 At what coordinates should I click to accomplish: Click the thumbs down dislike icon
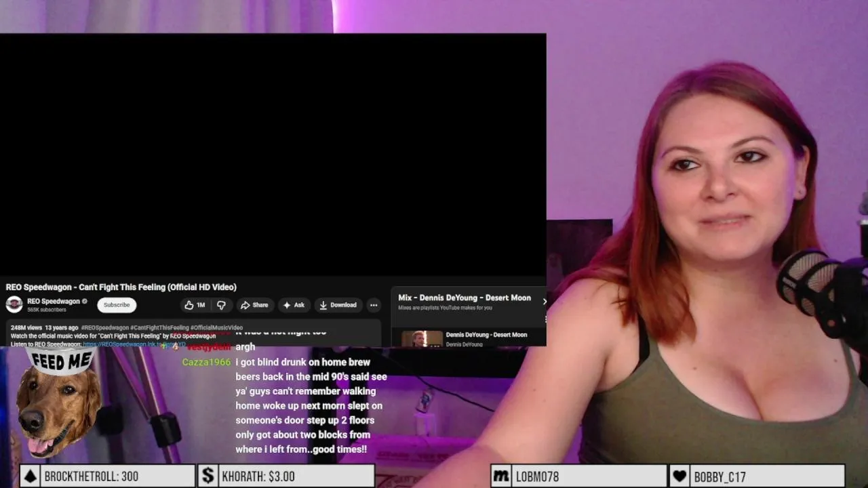pyautogui.click(x=221, y=305)
